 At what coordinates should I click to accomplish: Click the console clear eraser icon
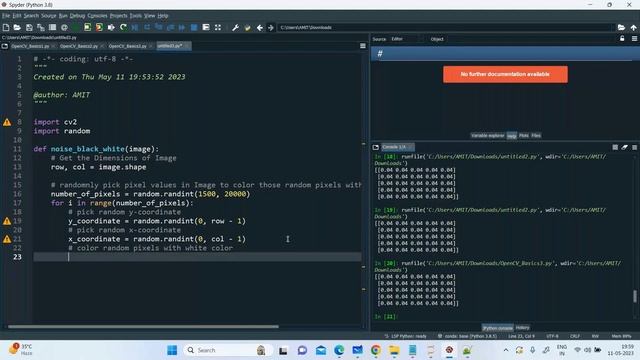point(625,147)
